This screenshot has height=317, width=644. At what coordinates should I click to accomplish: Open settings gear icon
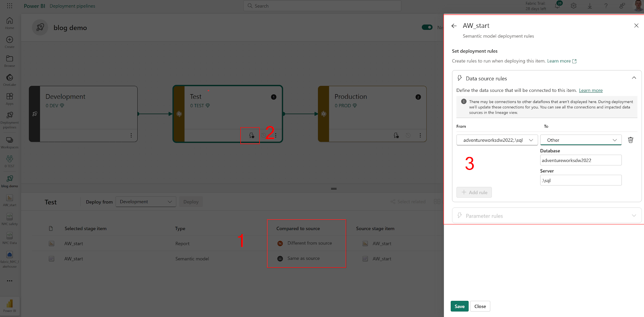[x=574, y=6]
